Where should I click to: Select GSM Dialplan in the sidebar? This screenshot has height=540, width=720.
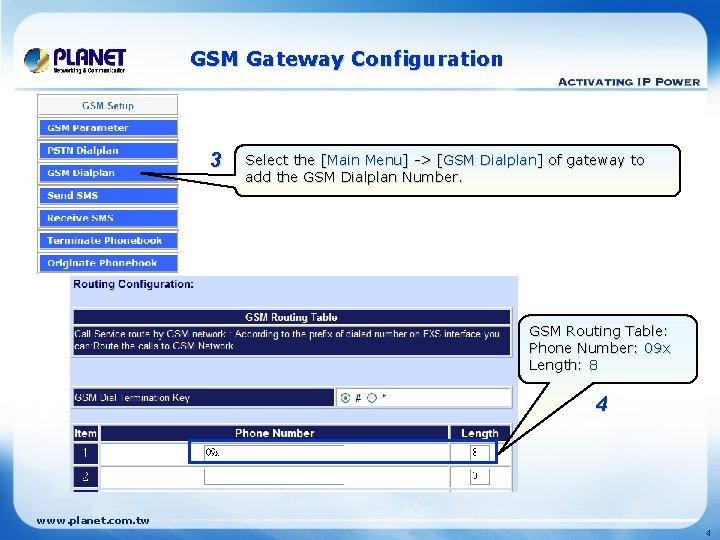point(108,173)
